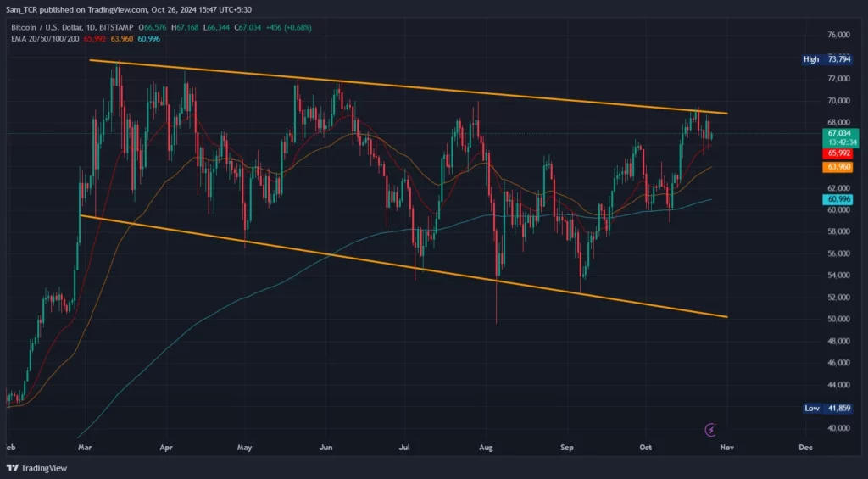The width and height of the screenshot is (868, 479).
Task: Click the orange 63,960 EMA price-axis tag
Action: point(838,167)
